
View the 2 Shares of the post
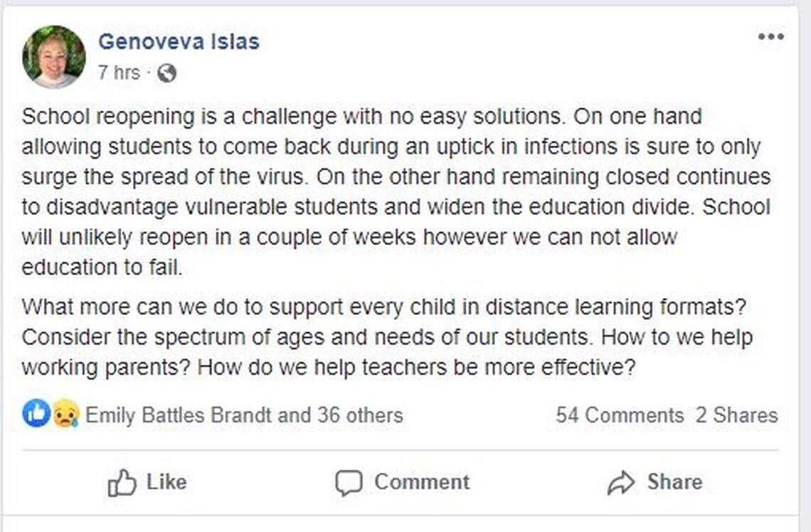pyautogui.click(x=736, y=415)
